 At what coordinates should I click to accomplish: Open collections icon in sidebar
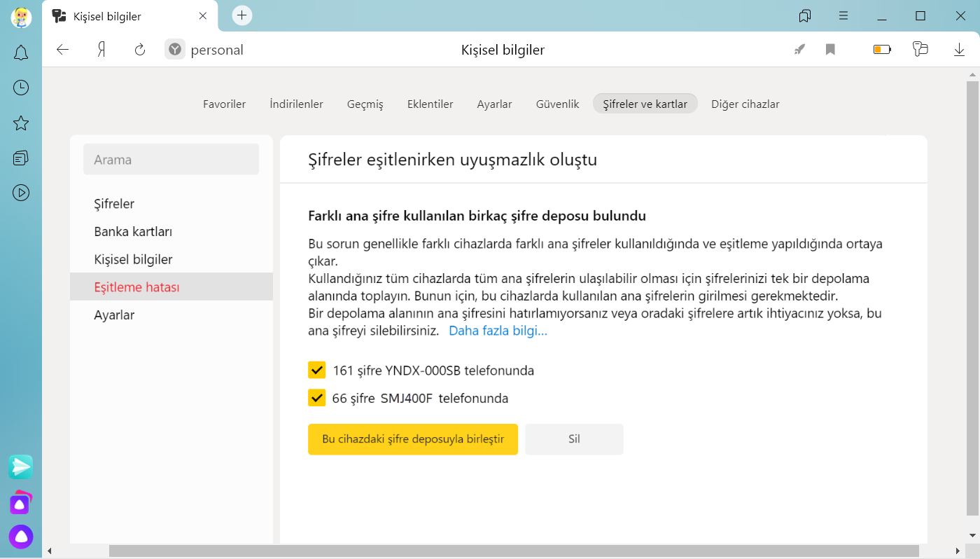(x=21, y=158)
